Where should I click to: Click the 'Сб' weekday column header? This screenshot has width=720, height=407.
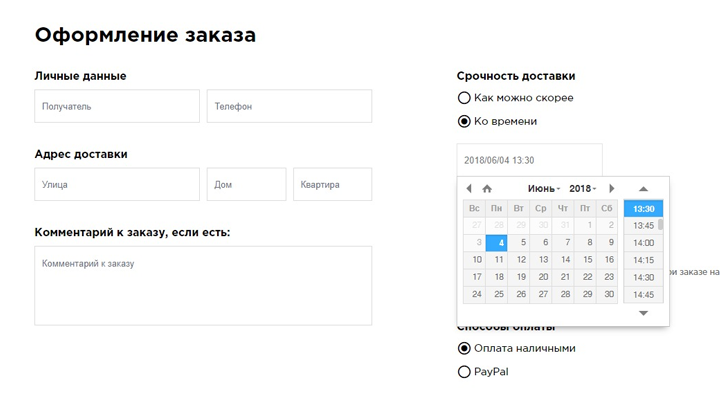607,208
